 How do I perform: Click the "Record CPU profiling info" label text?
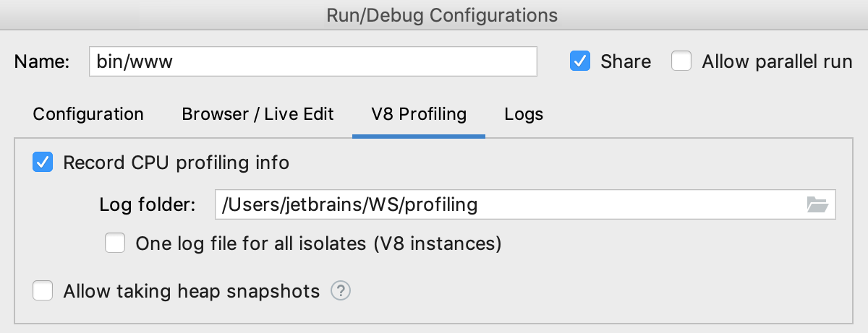click(176, 163)
